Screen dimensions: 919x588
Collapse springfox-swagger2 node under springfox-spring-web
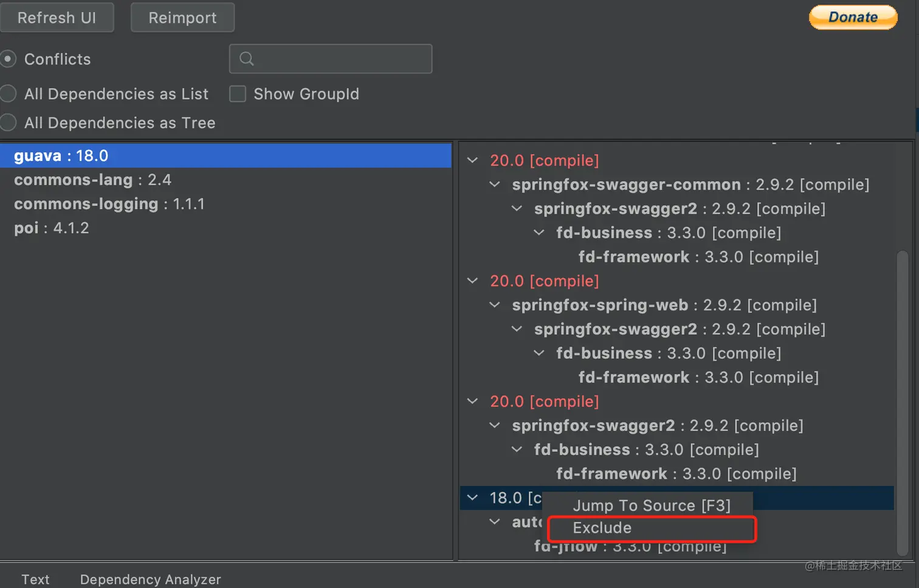click(x=517, y=329)
